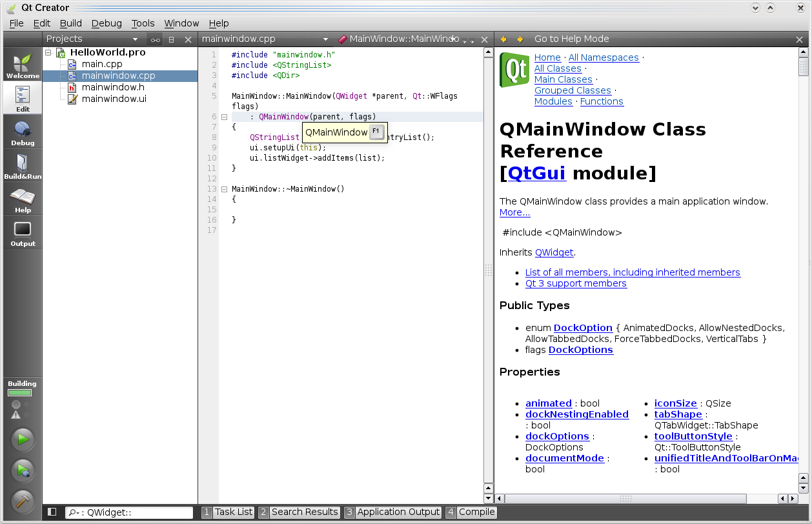Screen dimensions: 812x524
Task: Click the green Run button
Action: click(x=23, y=439)
